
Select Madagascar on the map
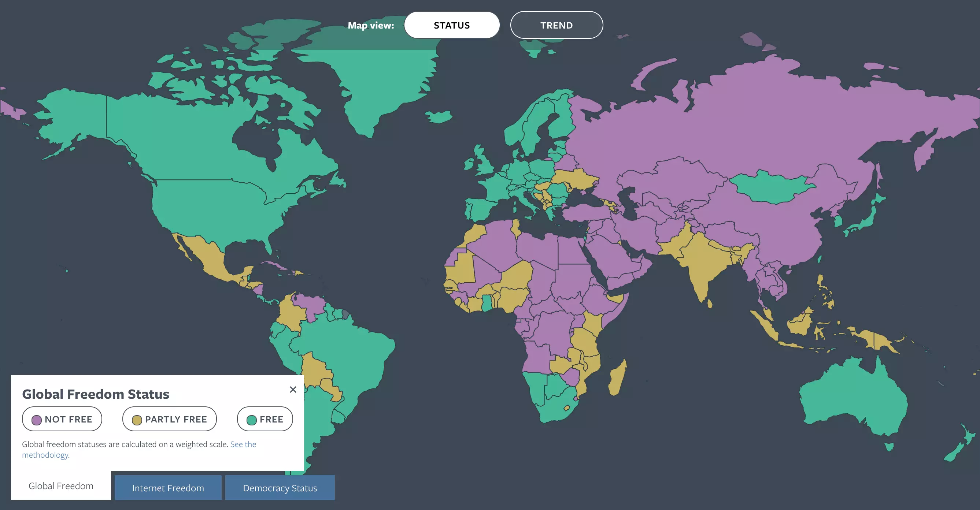click(617, 379)
